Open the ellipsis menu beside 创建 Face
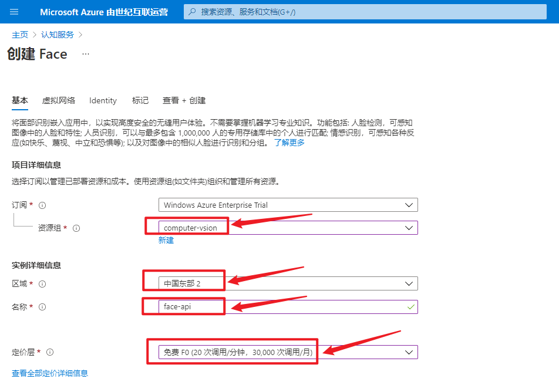Screen dimensions: 559x392 click(86, 54)
